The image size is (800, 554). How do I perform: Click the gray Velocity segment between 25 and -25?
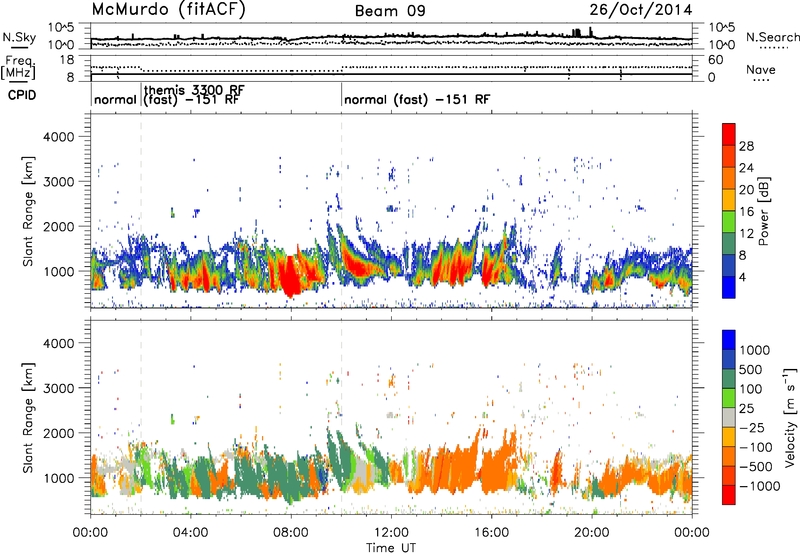[x=729, y=417]
